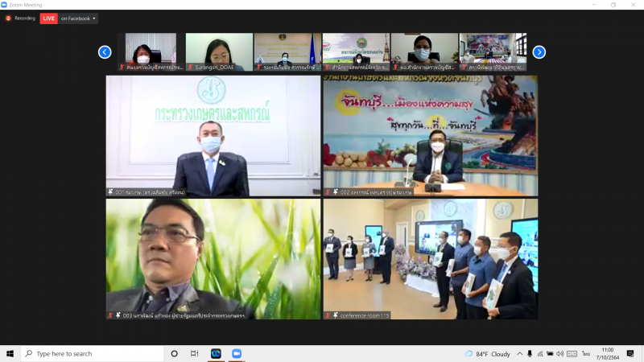The image size is (644, 362).
Task: Click the 003 participant video tile
Action: (213, 259)
